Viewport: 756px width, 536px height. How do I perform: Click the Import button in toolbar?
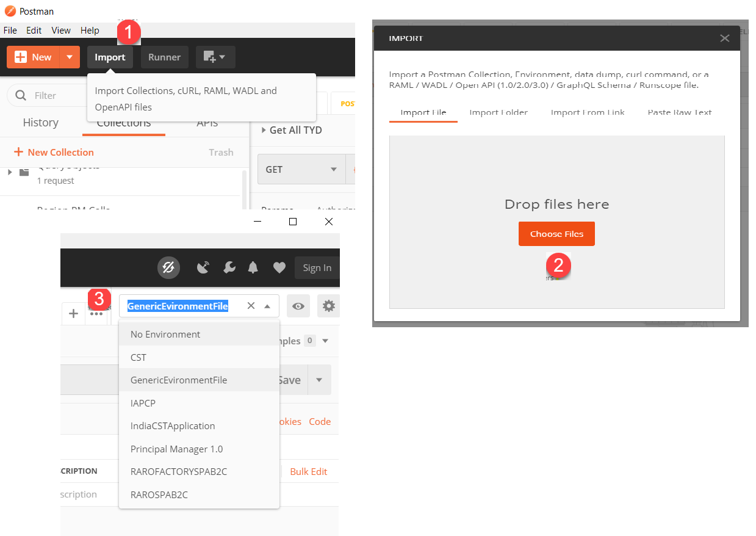tap(110, 57)
